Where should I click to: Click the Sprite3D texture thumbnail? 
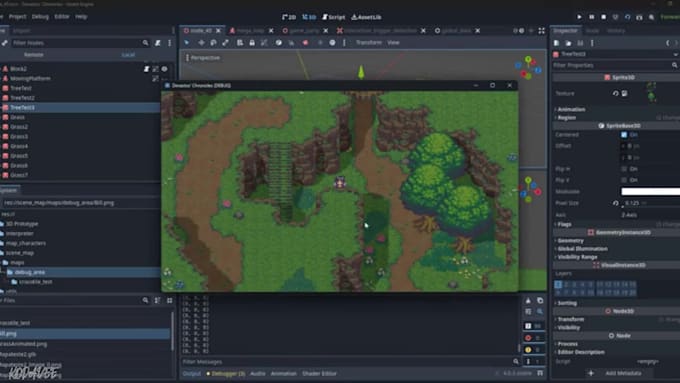pos(651,92)
